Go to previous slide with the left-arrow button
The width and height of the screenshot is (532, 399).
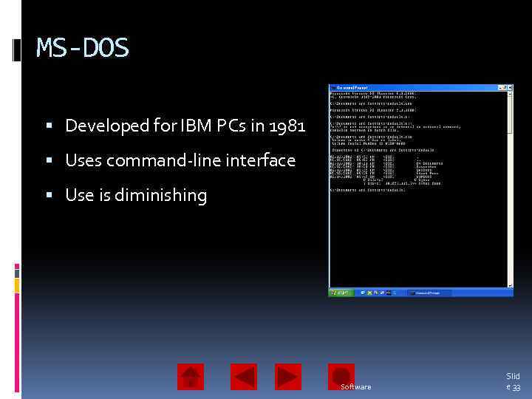pos(244,377)
